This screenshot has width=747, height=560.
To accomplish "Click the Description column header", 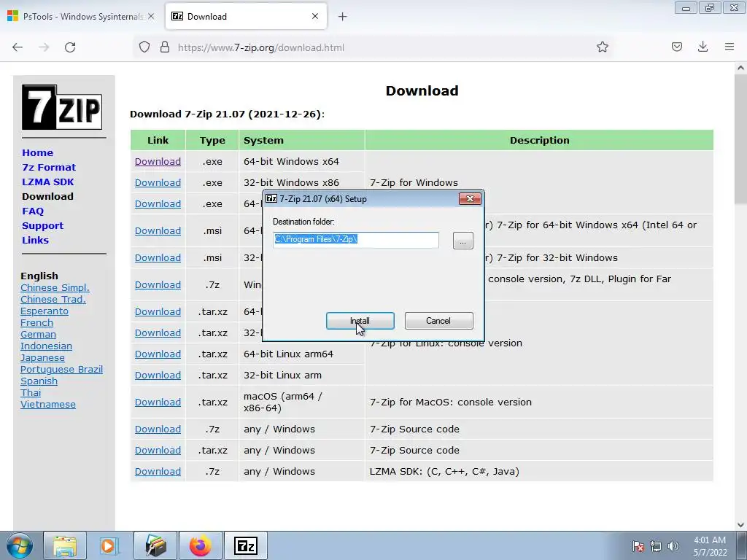I will pos(539,141).
